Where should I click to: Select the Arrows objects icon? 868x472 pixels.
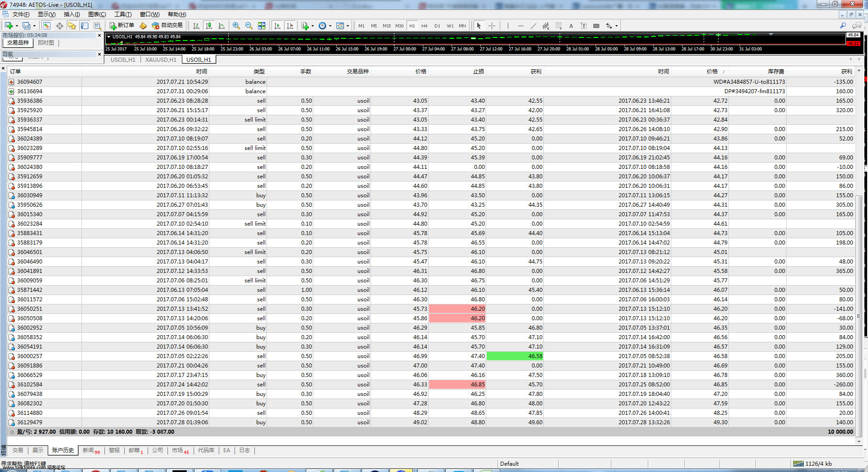(609, 26)
